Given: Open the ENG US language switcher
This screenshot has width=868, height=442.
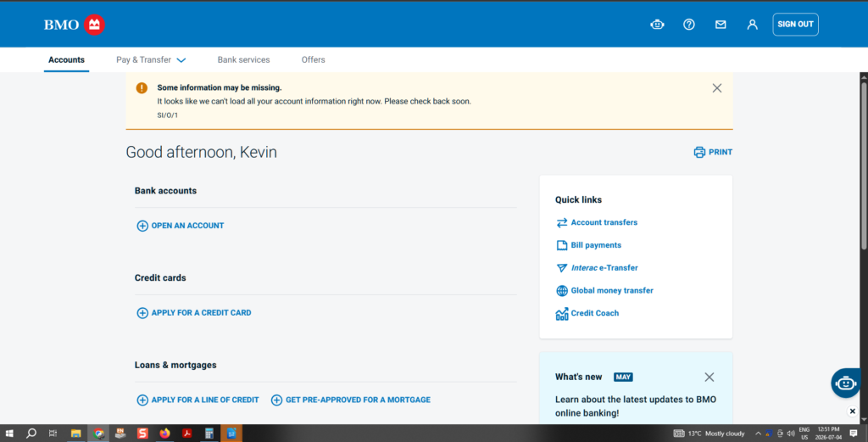Looking at the screenshot, I should coord(804,434).
